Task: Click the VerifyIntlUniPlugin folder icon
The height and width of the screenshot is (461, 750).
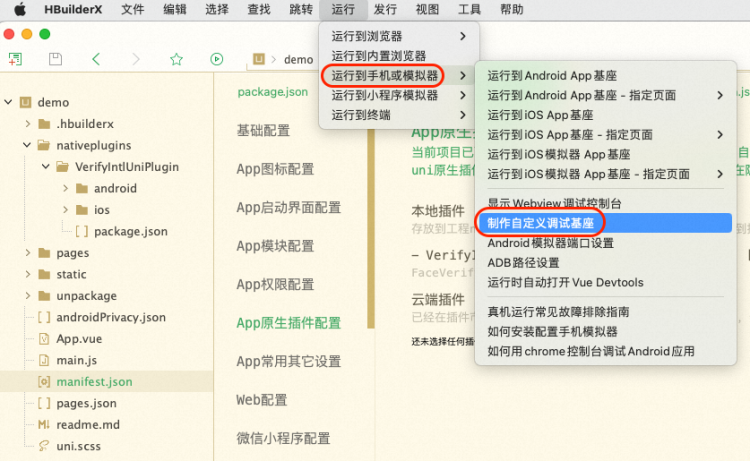Action: click(x=62, y=167)
